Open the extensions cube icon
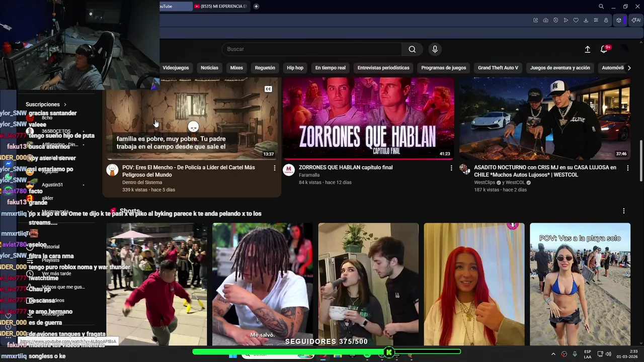The image size is (644, 362). click(x=619, y=20)
